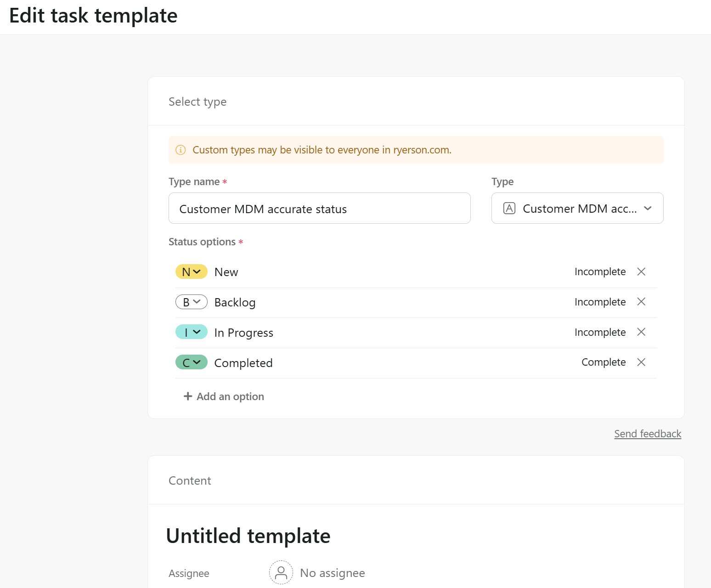This screenshot has height=588, width=711.
Task: Click the no-assignee avatar icon
Action: pyautogui.click(x=281, y=572)
